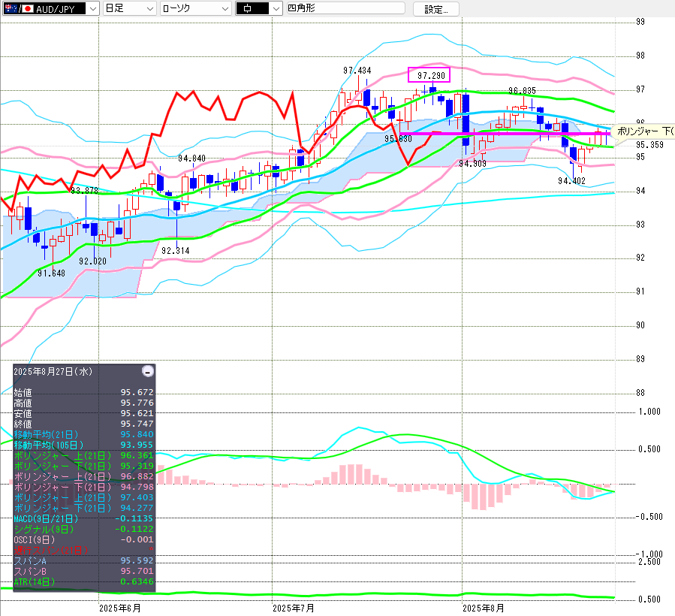
Task: Click the 97.434 high price label
Action: (357, 70)
